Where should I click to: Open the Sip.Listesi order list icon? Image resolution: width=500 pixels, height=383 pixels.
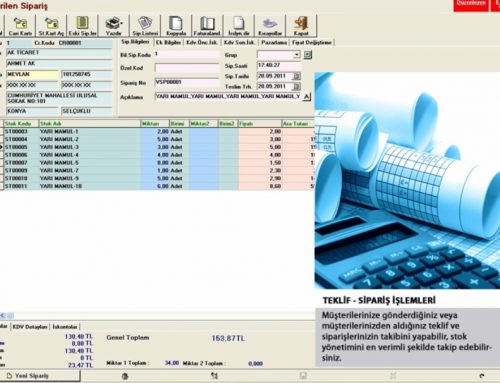[145, 26]
